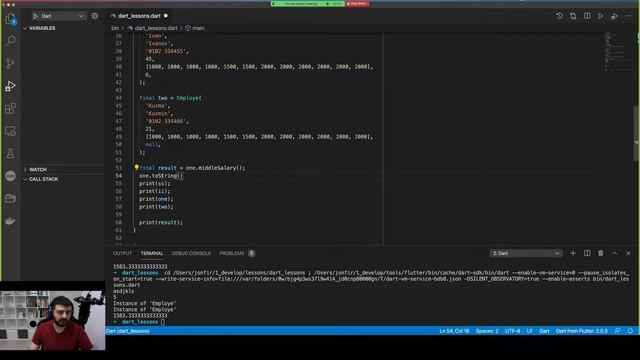
Task: Kill the terminal with trash icon
Action: pyautogui.click(x=601, y=253)
